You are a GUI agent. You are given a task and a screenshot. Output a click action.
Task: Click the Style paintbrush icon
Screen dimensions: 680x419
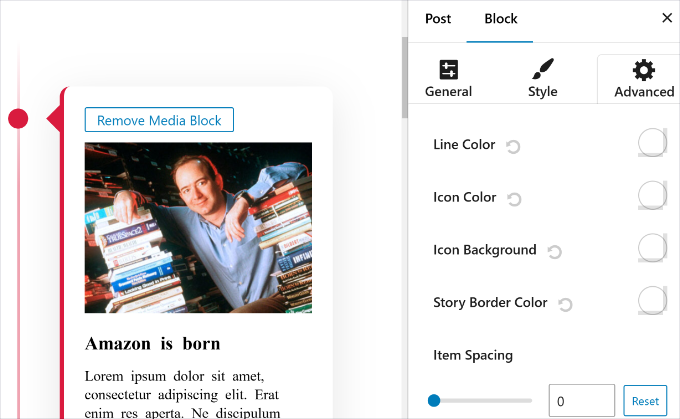(x=542, y=70)
